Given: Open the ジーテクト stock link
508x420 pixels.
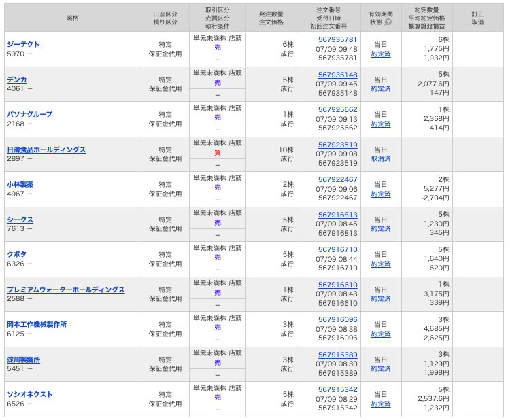Looking at the screenshot, I should (23, 44).
